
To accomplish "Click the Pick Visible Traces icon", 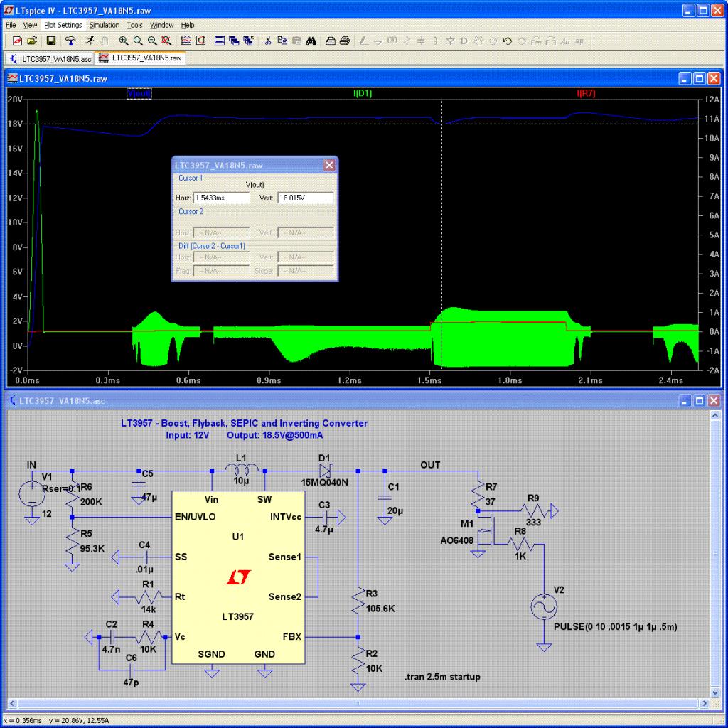I will pyautogui.click(x=186, y=41).
